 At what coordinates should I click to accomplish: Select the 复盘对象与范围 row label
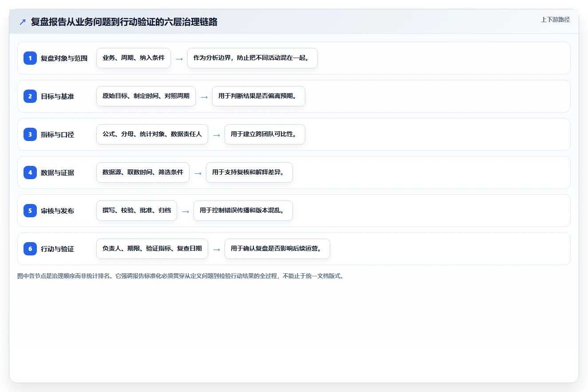coord(64,58)
